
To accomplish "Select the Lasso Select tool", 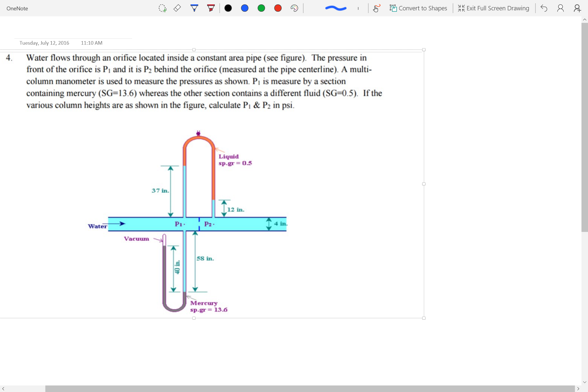I will 162,8.
